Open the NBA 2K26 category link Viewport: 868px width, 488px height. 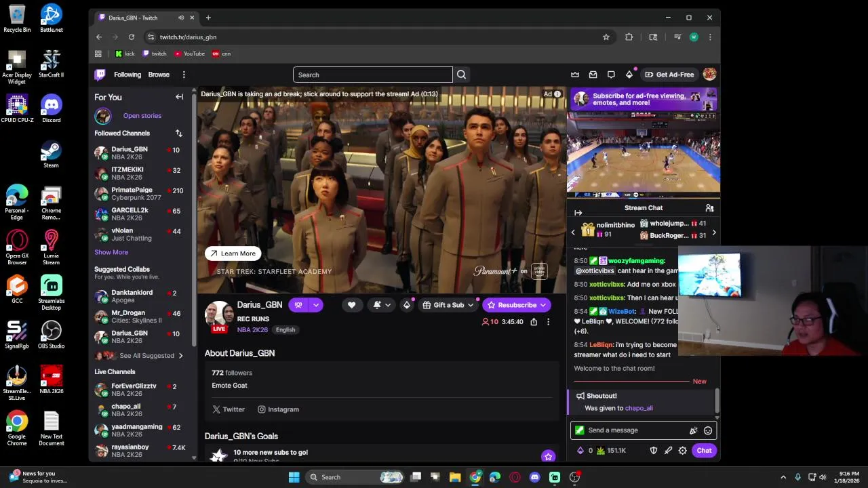coord(252,330)
